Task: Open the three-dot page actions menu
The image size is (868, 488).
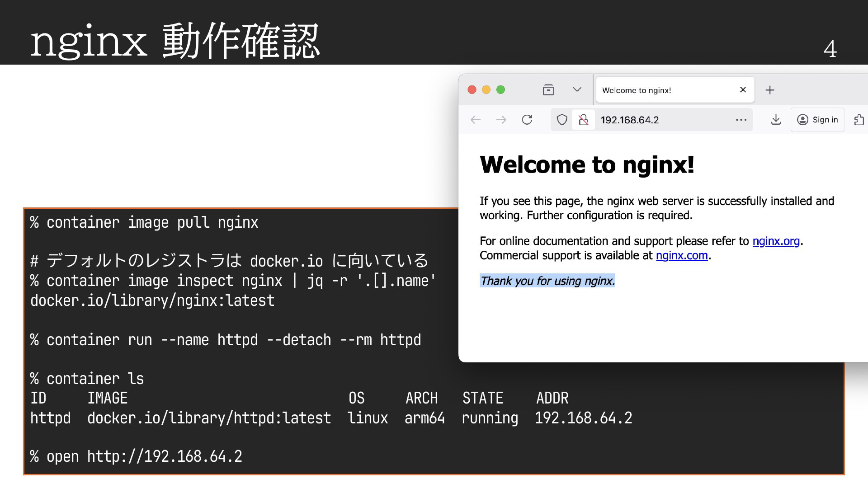Action: (741, 120)
